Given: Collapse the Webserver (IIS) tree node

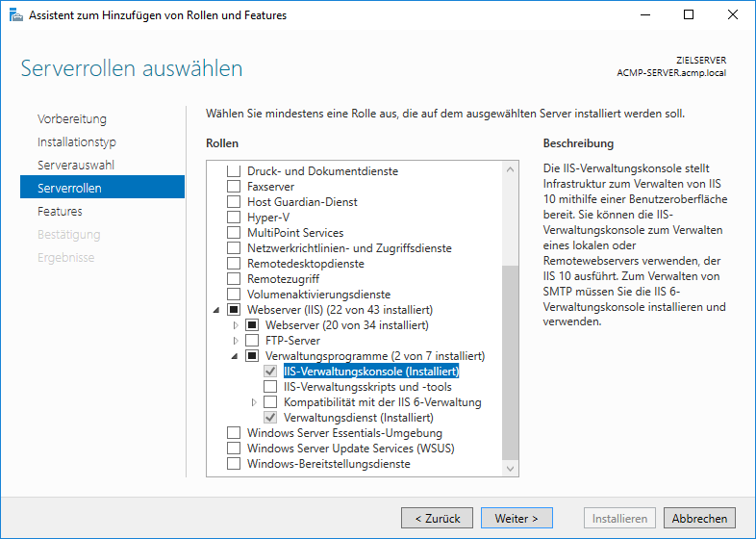Looking at the screenshot, I should coord(214,310).
